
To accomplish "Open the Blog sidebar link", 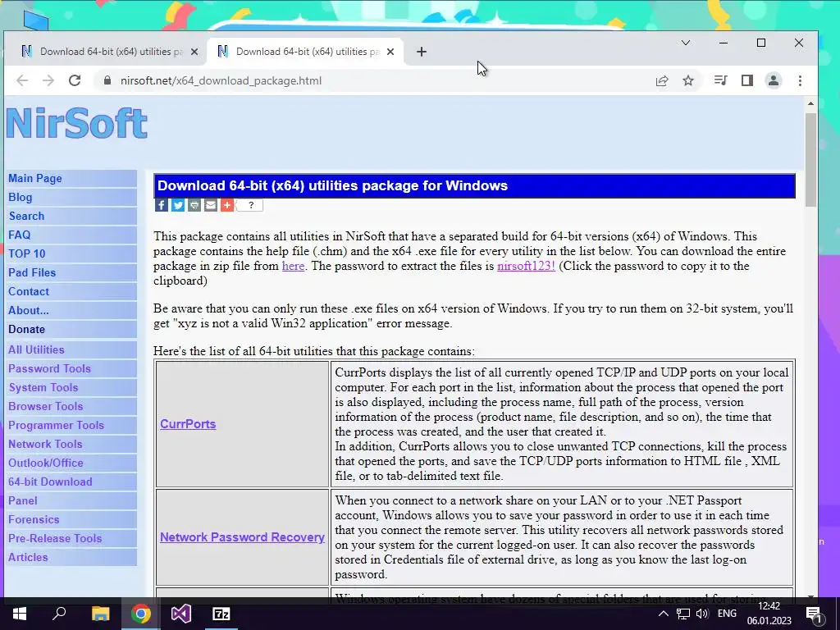I will (20, 197).
